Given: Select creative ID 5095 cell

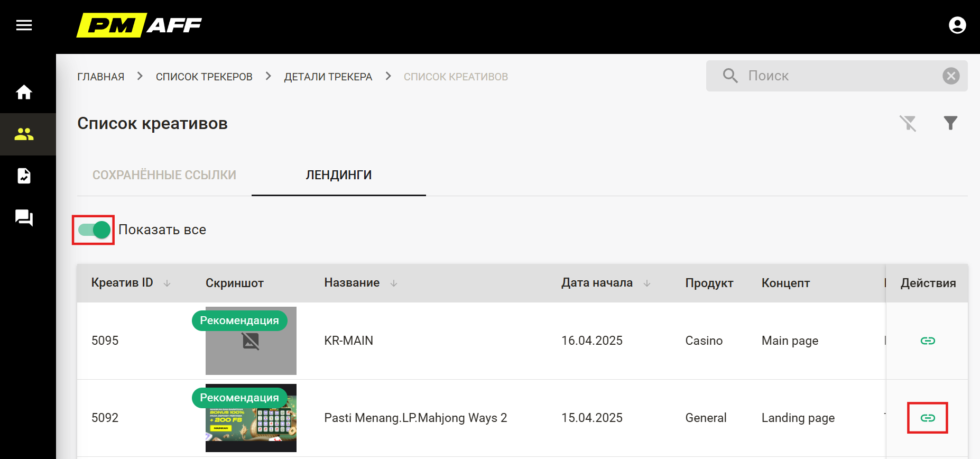Looking at the screenshot, I should point(105,341).
